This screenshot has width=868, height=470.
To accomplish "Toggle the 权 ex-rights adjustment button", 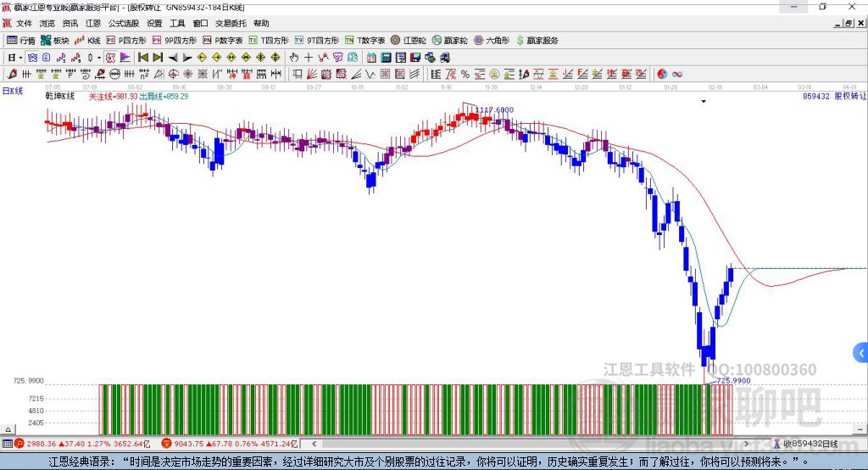I will point(111,58).
